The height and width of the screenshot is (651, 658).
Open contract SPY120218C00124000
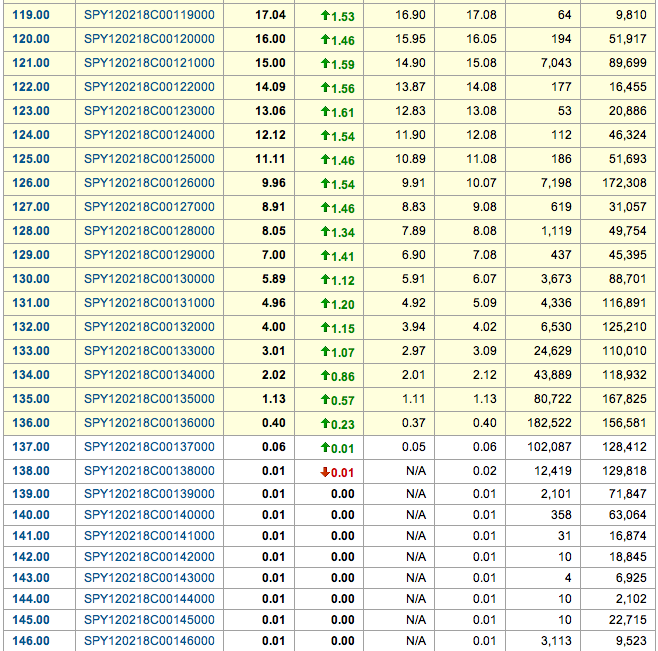click(149, 135)
